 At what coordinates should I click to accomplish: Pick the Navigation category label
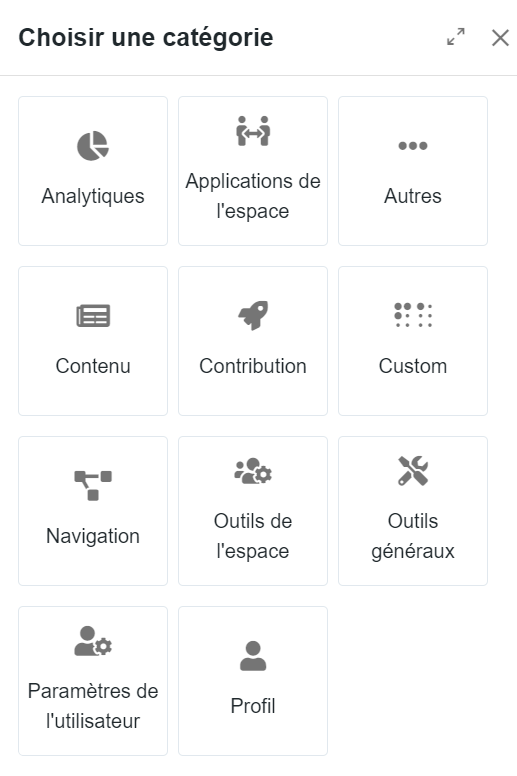[93, 536]
